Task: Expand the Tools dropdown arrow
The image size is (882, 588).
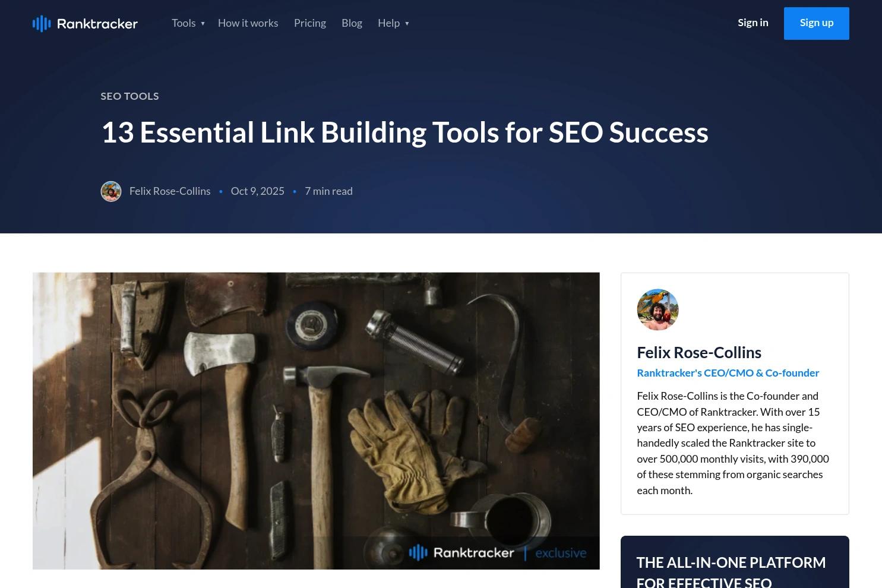Action: 203,24
